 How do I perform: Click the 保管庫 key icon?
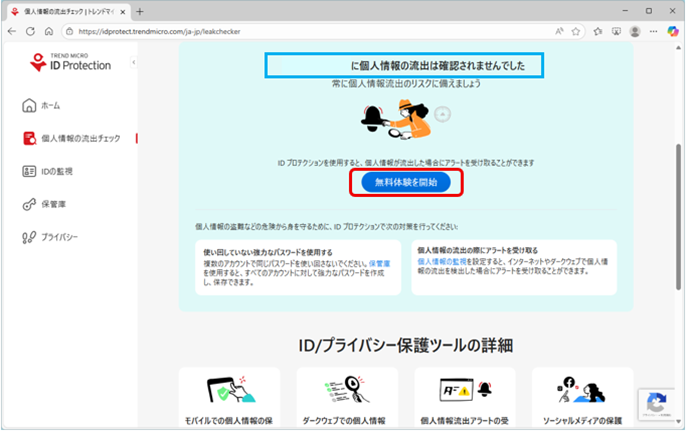coord(29,204)
